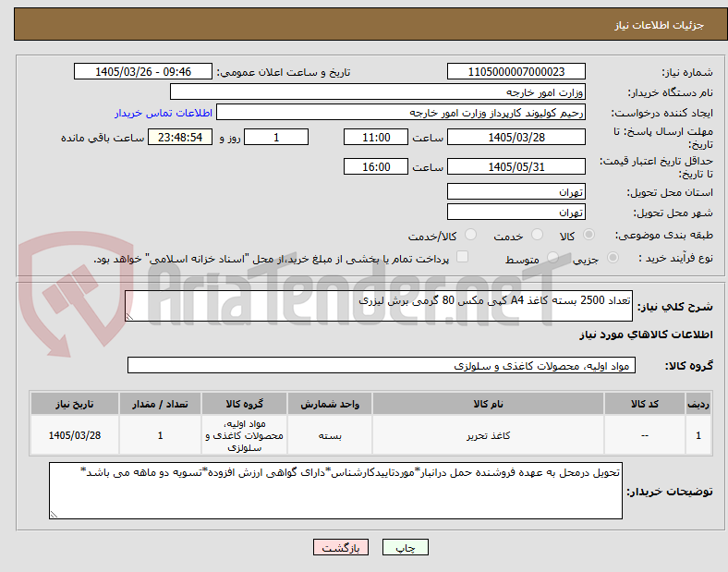Click the ردیف column header
The height and width of the screenshot is (572, 728).
(x=698, y=404)
